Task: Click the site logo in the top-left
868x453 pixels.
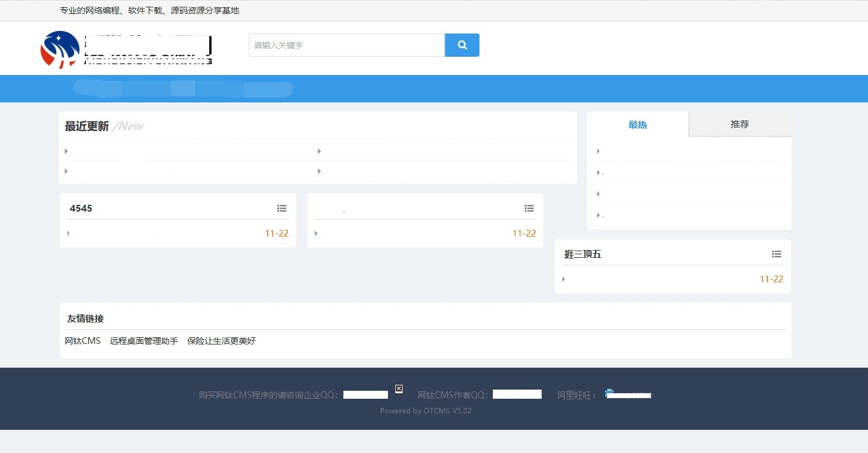Action: [60, 49]
